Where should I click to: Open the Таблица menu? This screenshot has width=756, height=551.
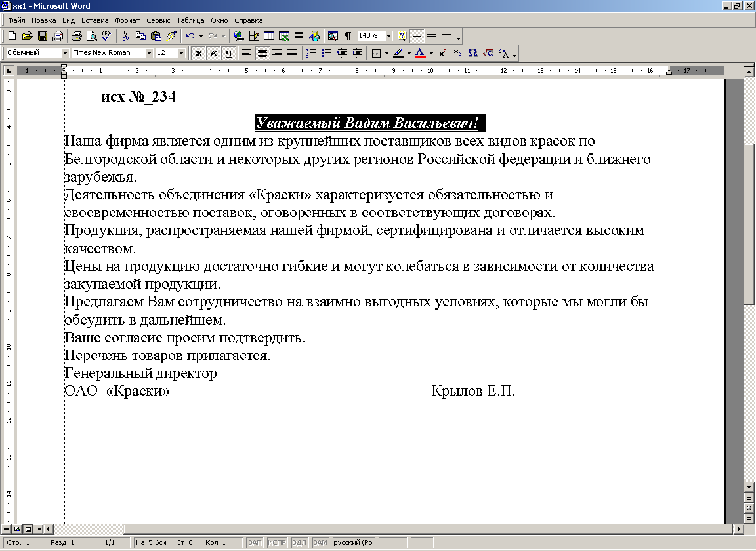pyautogui.click(x=190, y=20)
